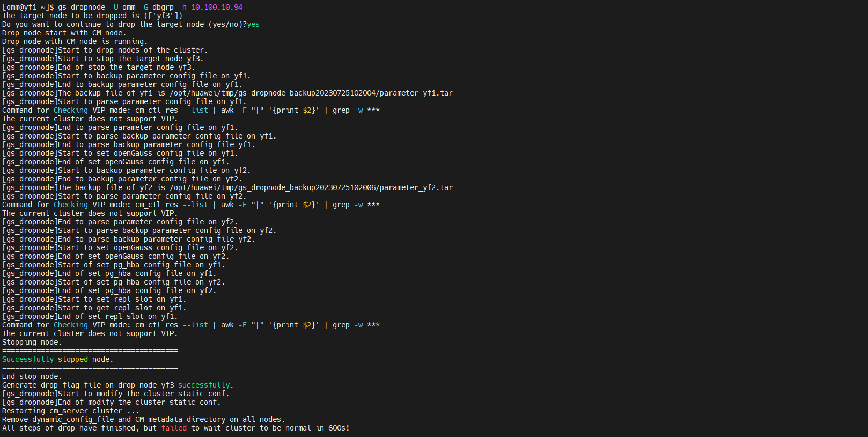
Task: Click the red 'failed' word on last line
Action: pos(174,428)
